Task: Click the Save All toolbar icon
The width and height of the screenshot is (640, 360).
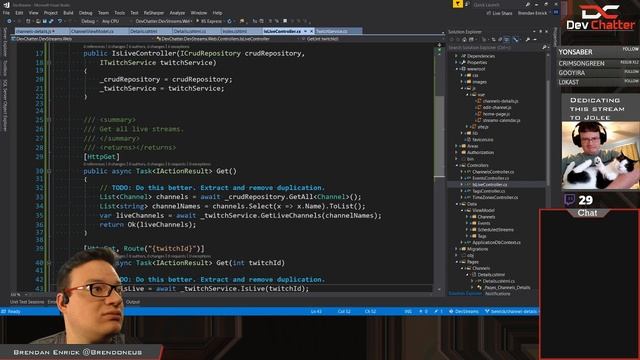Action: (x=51, y=21)
